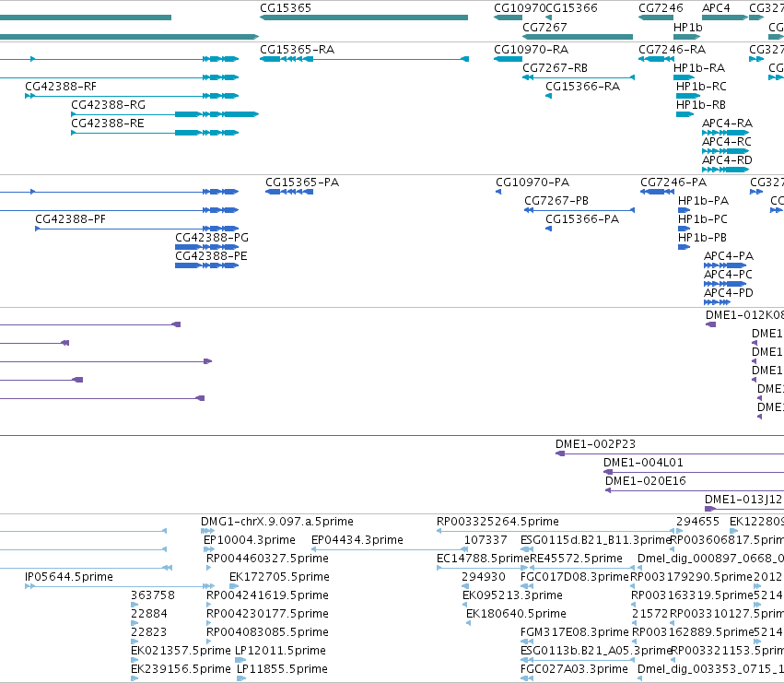Select the CG42388-PE protein label
784x683 pixels.
(x=211, y=255)
